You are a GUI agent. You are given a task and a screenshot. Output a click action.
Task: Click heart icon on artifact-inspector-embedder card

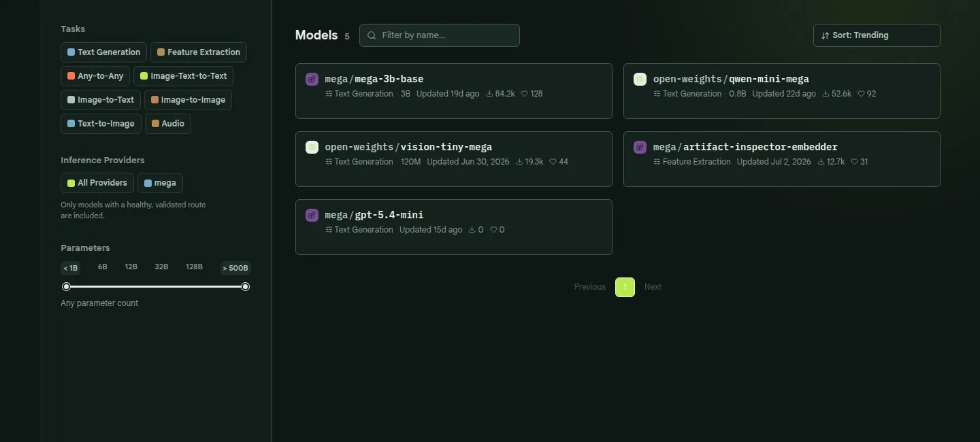coord(854,162)
